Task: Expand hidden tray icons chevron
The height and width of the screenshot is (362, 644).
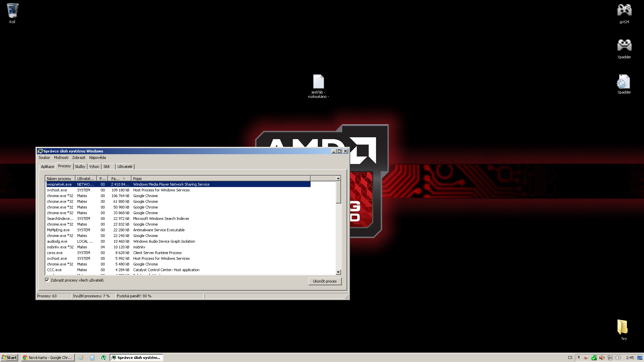Action: pyautogui.click(x=579, y=357)
